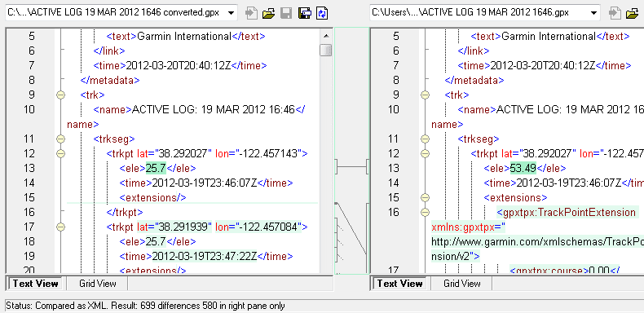Click the highlighted 25.7 value on line 13
The width and height of the screenshot is (644, 313).
(156, 168)
